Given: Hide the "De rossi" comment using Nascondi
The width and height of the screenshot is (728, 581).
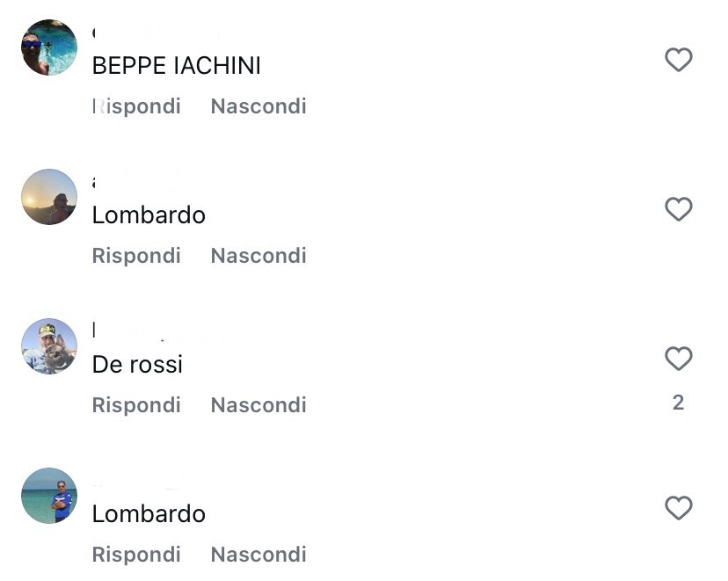Looking at the screenshot, I should [258, 405].
